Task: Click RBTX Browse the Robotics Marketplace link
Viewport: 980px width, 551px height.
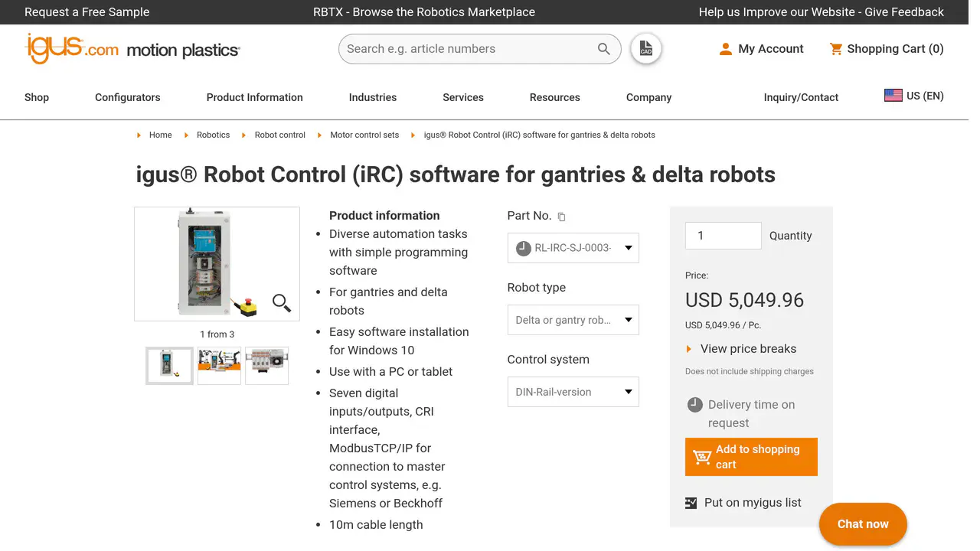Action: pyautogui.click(x=424, y=12)
